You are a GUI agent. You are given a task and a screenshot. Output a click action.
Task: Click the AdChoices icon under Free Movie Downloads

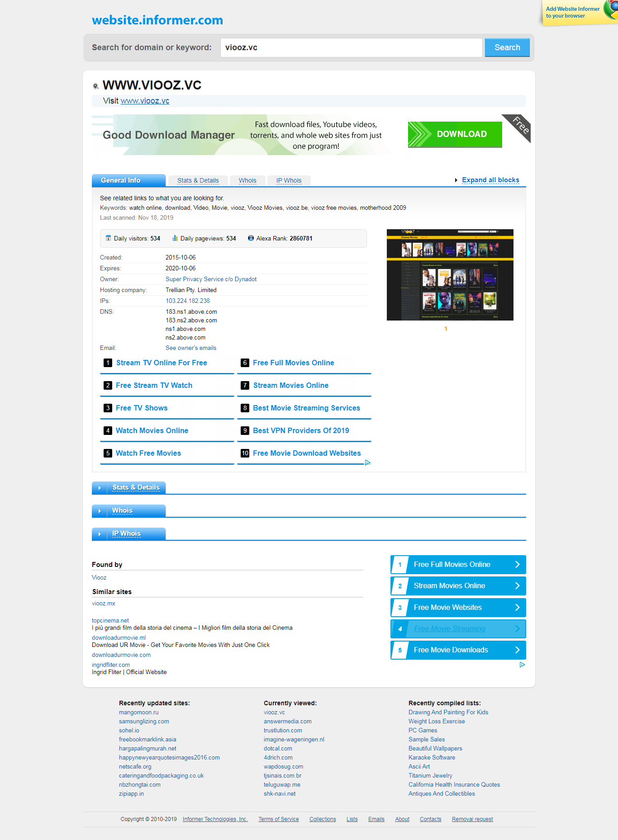(x=522, y=665)
